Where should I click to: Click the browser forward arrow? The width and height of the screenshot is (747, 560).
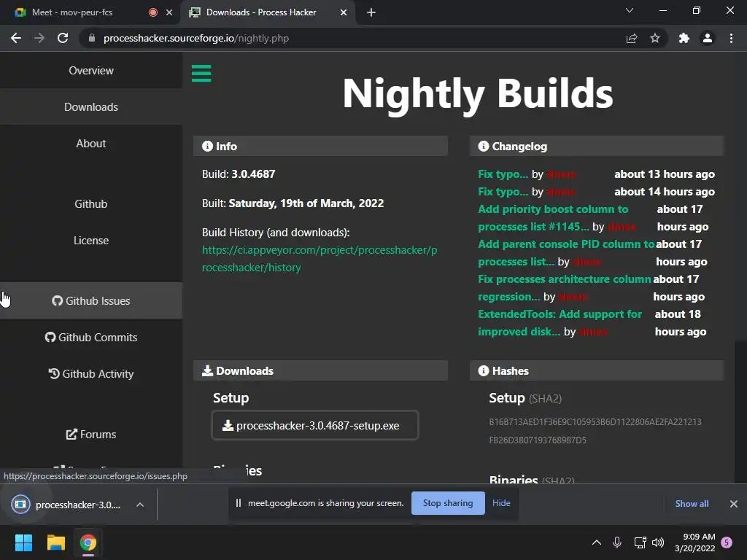(39, 38)
